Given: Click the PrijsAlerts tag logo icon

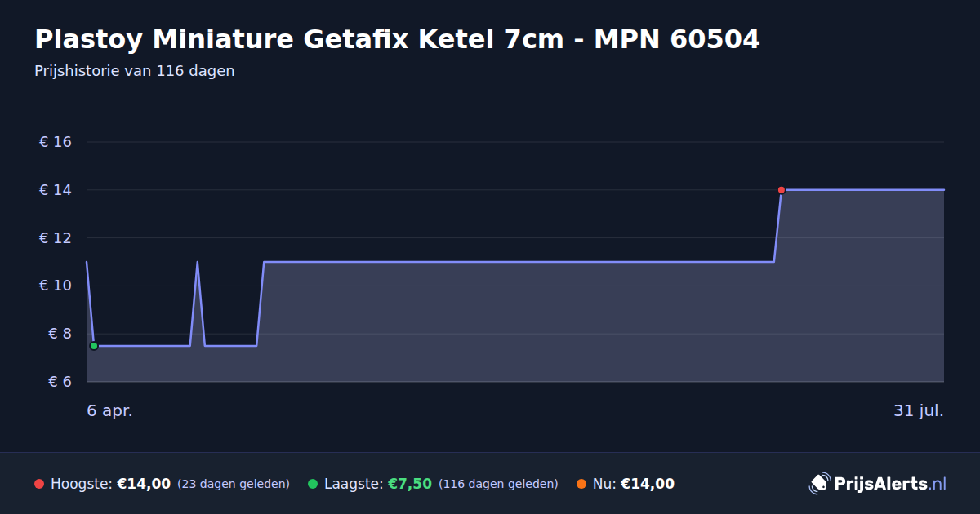Looking at the screenshot, I should click(819, 484).
